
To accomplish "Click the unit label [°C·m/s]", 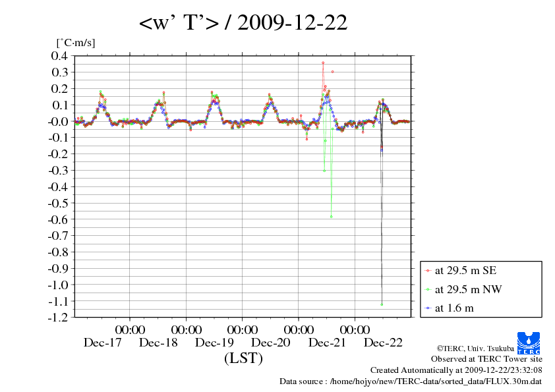I will 76,43.
